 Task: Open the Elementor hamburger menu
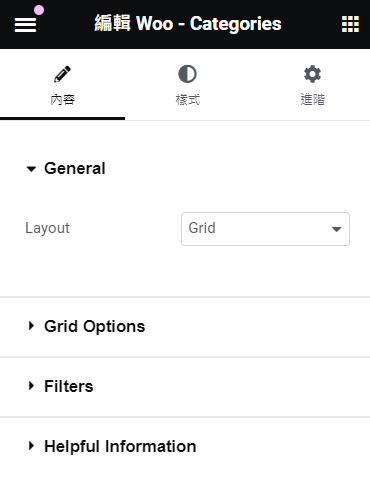tap(25, 25)
